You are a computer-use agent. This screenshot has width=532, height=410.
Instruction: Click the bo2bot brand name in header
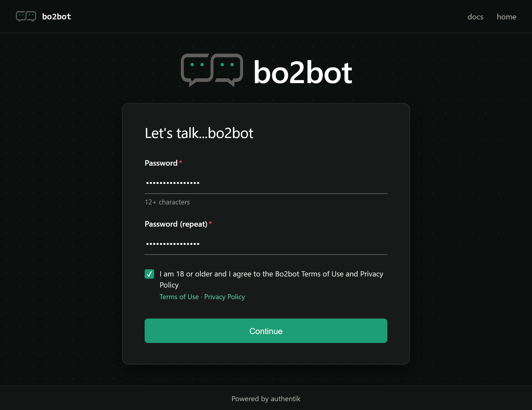[x=57, y=17]
